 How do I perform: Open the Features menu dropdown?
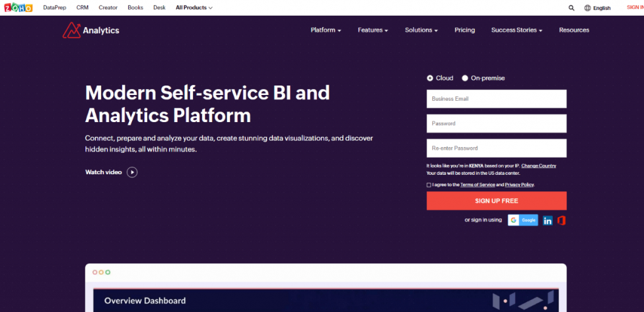[373, 30]
